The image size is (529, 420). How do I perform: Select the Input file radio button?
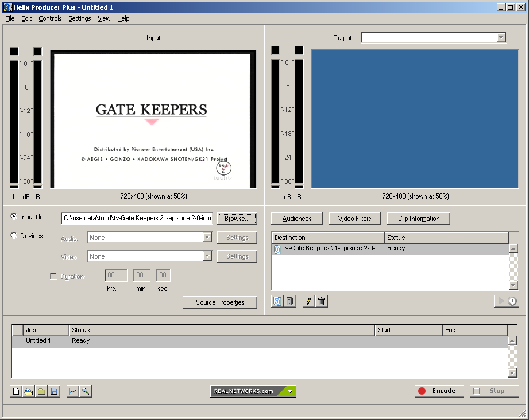click(x=14, y=216)
